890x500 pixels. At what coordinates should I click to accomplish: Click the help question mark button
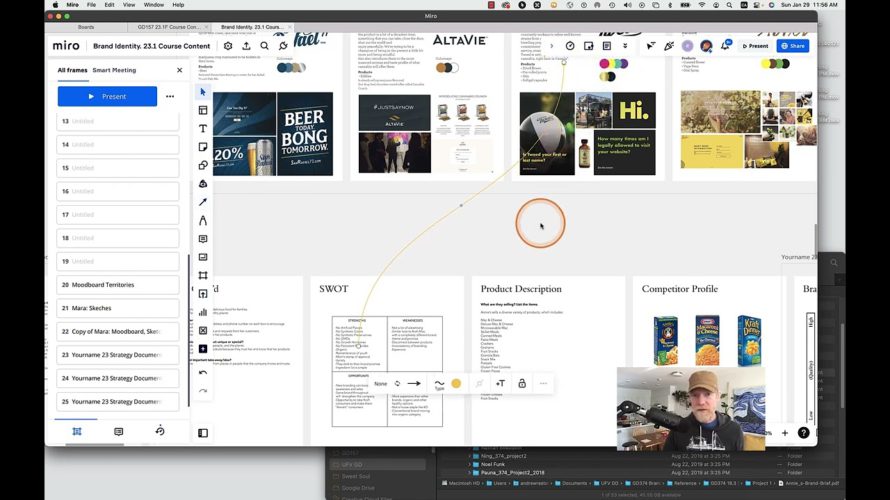803,433
